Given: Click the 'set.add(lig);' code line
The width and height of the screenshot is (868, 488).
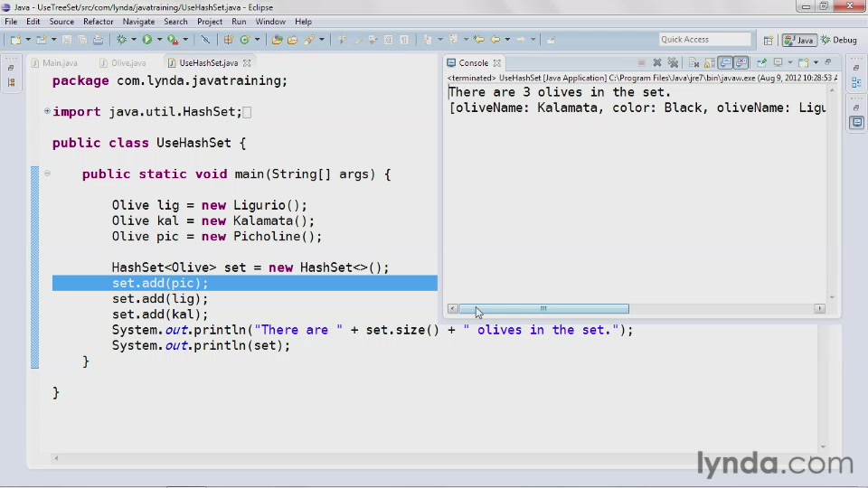Looking at the screenshot, I should [160, 299].
